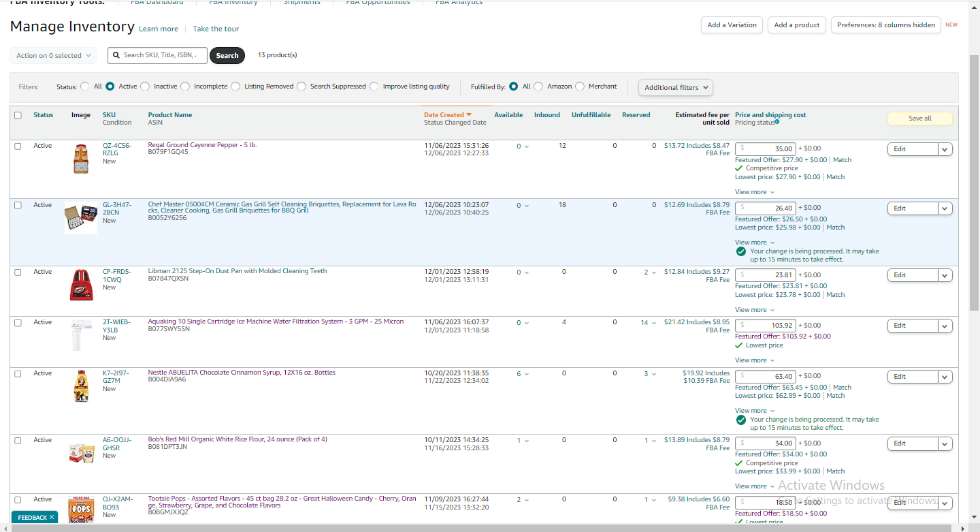Screen dimensions: 980x532
Task: Click the Add a product button
Action: (x=797, y=25)
